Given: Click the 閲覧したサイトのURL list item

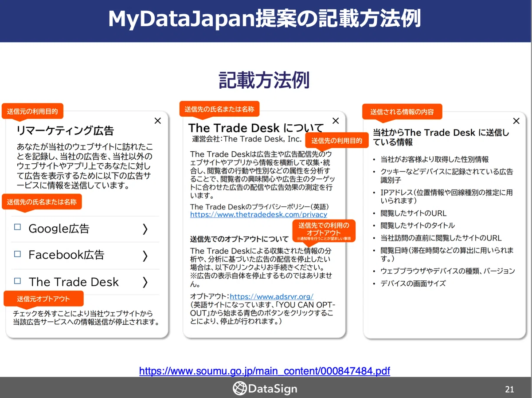Looking at the screenshot, I should coord(413,213).
